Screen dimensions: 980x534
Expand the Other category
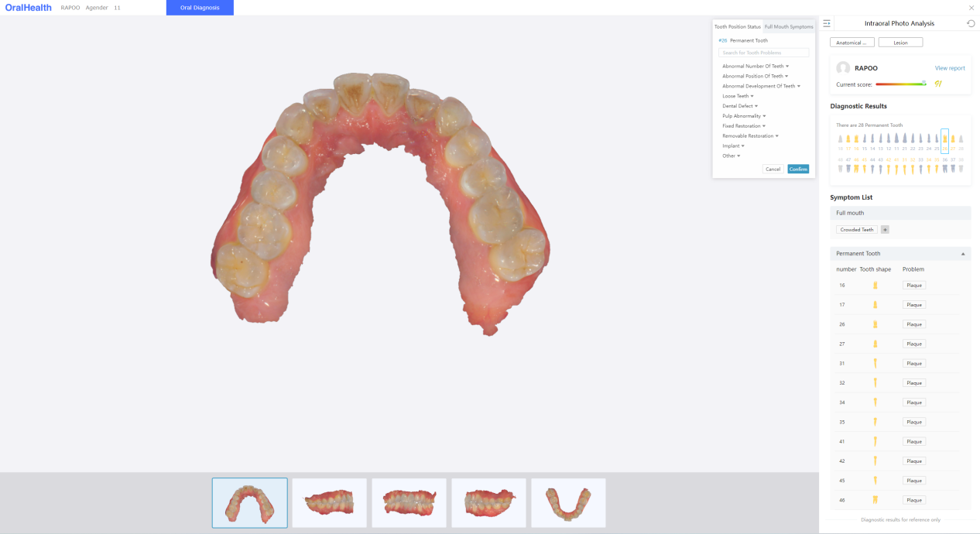tap(732, 156)
